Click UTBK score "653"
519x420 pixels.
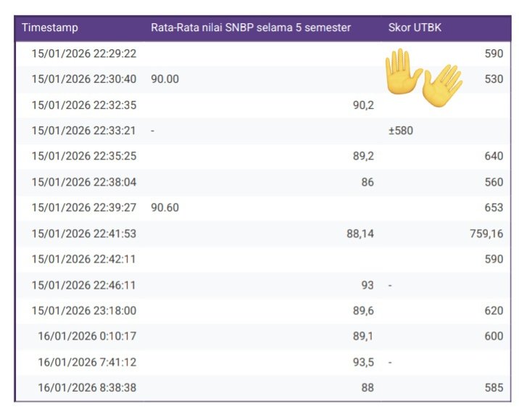pyautogui.click(x=494, y=207)
